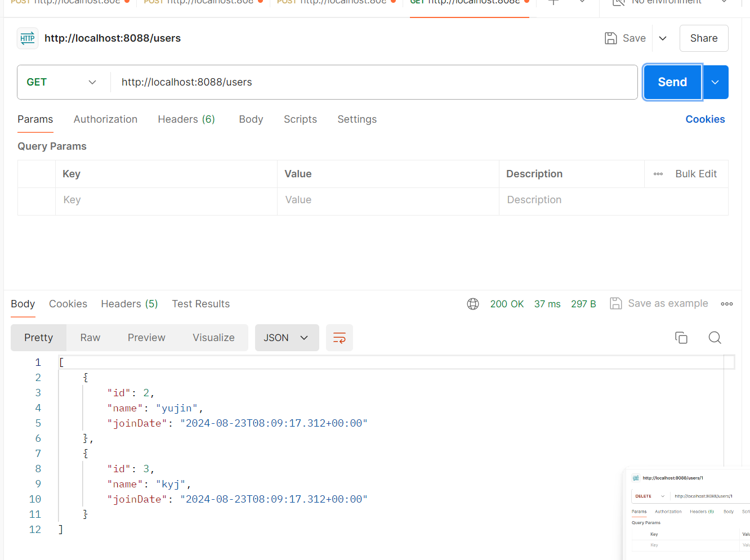The image size is (750, 560).
Task: Click the "yujin" name value
Action: point(177,408)
